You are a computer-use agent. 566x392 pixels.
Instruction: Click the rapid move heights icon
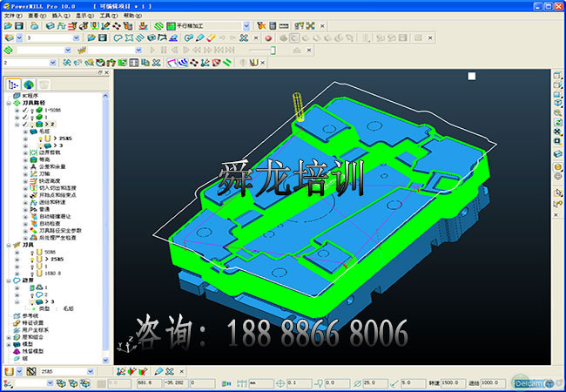pyautogui.click(x=72, y=26)
